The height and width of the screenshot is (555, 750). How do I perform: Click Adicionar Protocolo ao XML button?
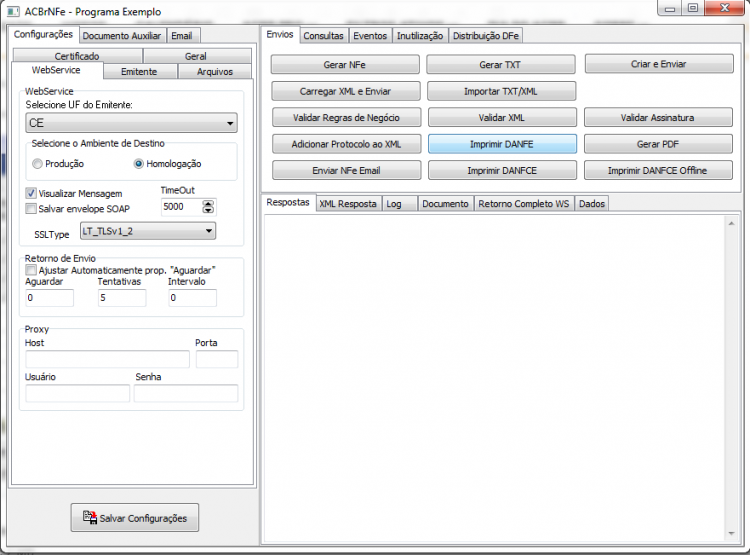tap(346, 144)
